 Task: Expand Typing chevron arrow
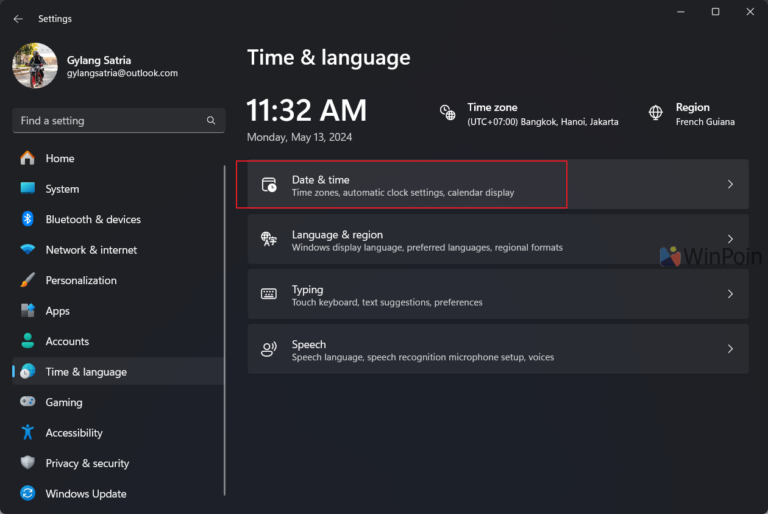730,294
